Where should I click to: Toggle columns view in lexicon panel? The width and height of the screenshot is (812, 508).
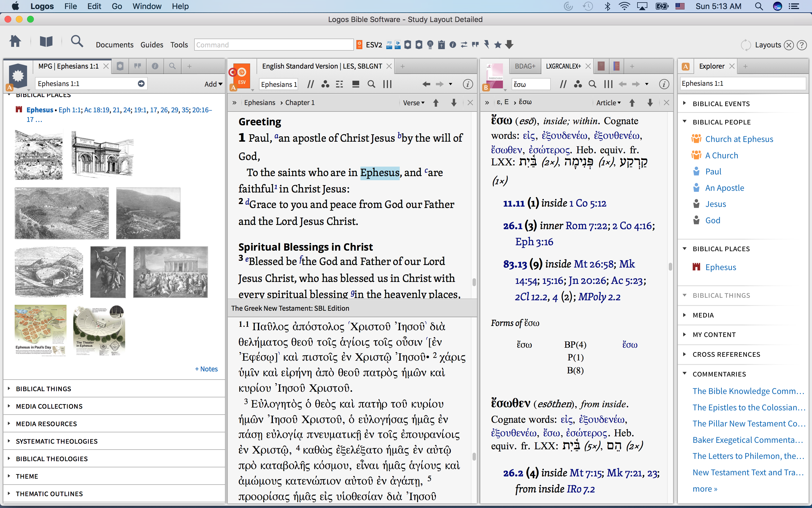tap(608, 84)
